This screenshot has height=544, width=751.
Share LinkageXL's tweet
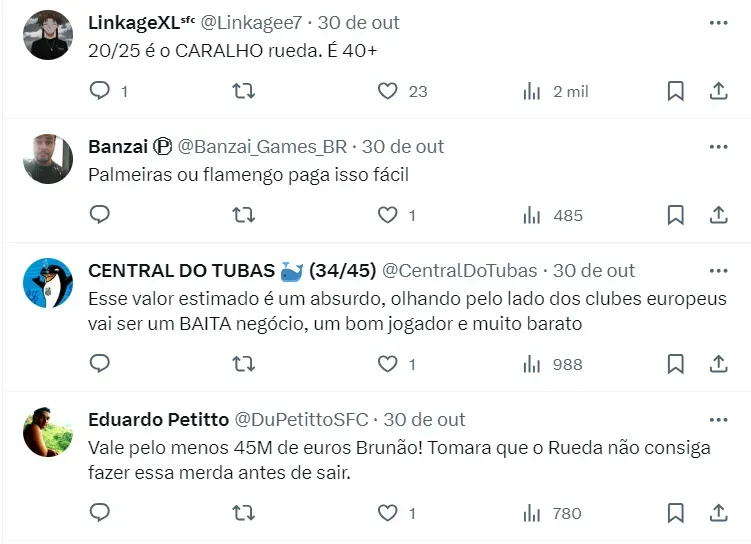[718, 91]
